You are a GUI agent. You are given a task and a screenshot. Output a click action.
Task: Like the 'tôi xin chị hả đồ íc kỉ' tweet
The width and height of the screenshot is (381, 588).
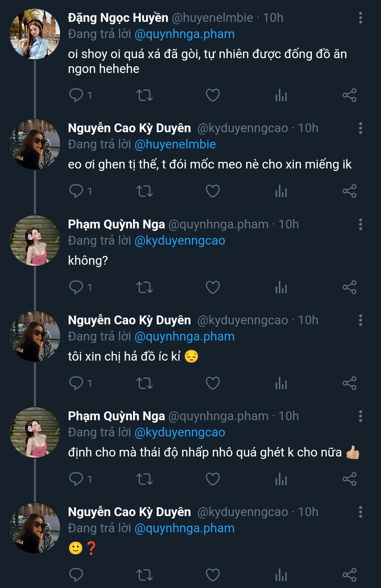click(x=213, y=383)
